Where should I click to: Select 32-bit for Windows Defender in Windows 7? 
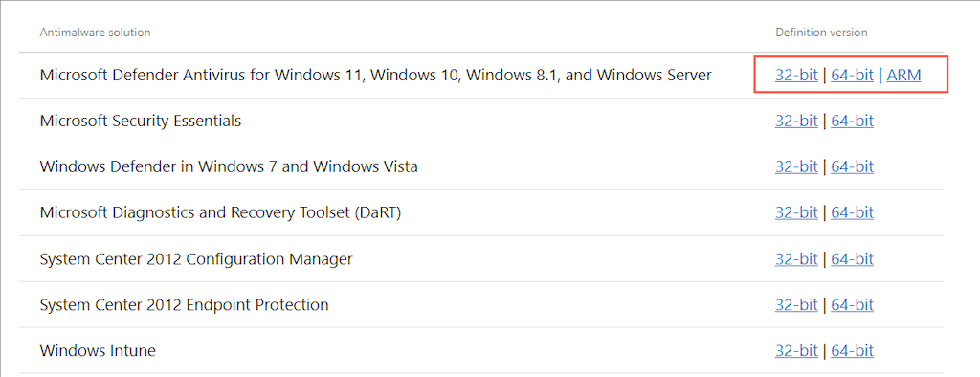coord(796,166)
